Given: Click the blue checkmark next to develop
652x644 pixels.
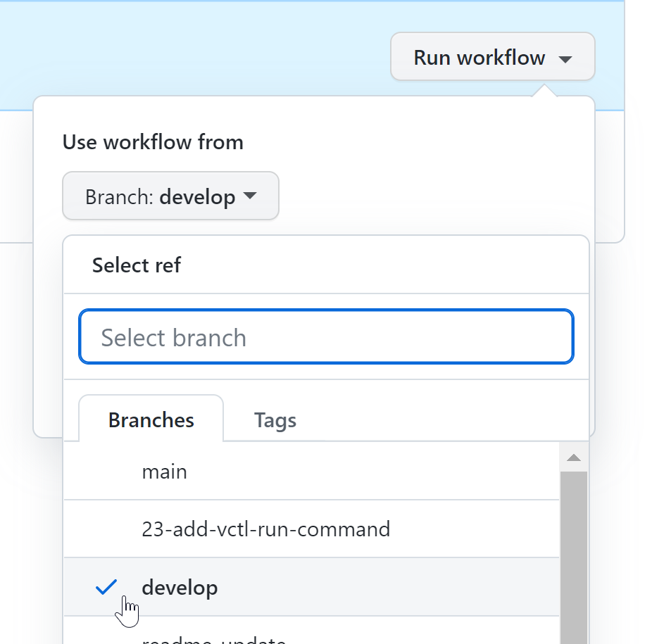Looking at the screenshot, I should (x=106, y=587).
